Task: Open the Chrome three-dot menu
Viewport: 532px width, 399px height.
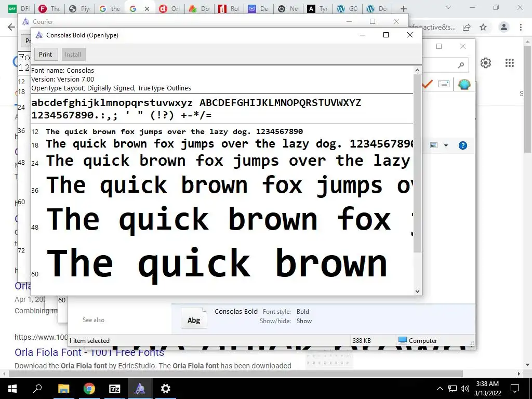Action: 521,27
